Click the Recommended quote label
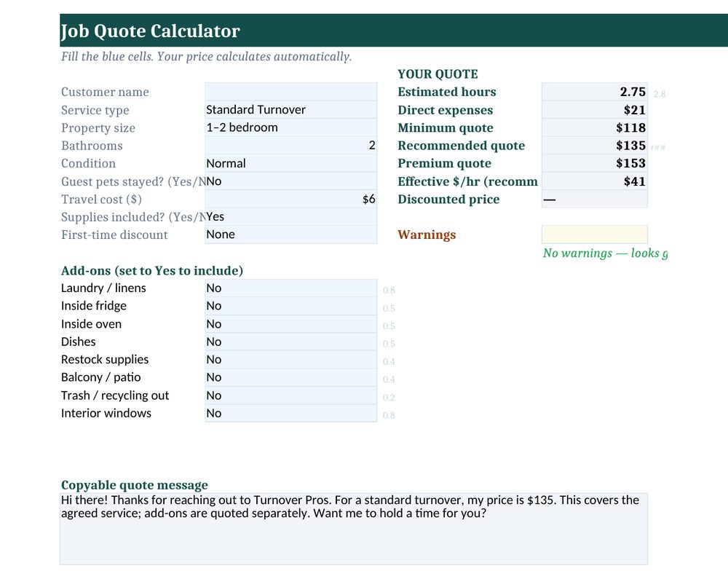 point(461,146)
